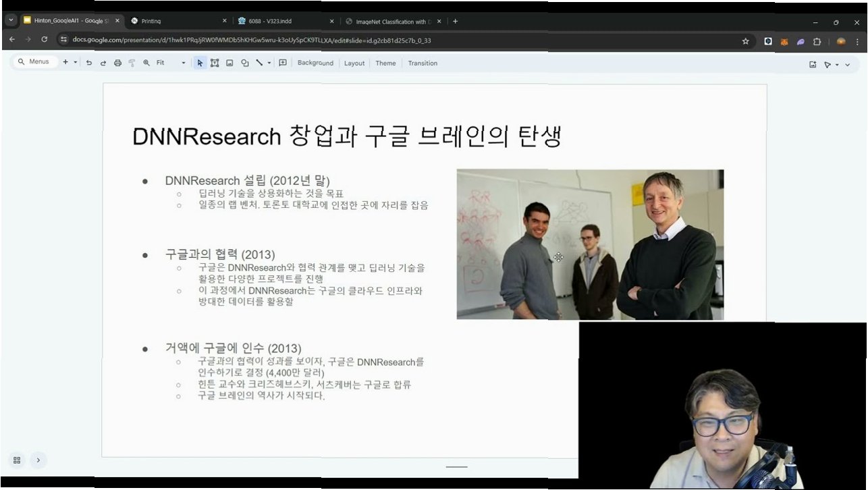Click the speaker notes drag handle
The width and height of the screenshot is (868, 490).
click(x=456, y=466)
